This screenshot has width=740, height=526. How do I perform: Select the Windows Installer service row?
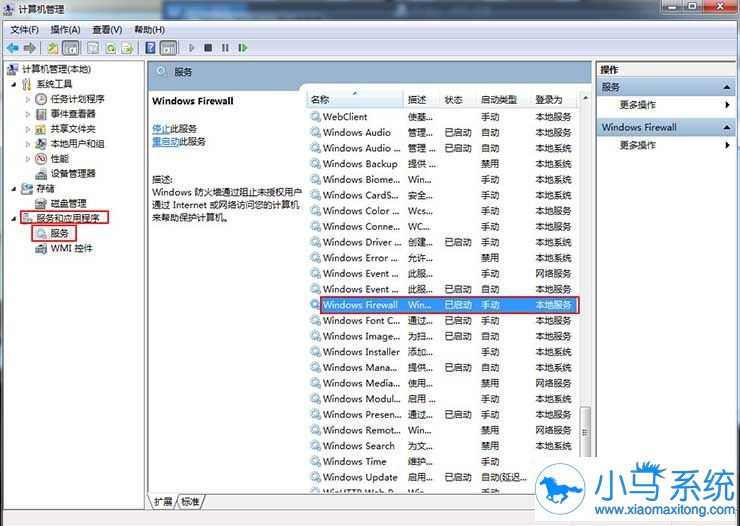(x=443, y=351)
